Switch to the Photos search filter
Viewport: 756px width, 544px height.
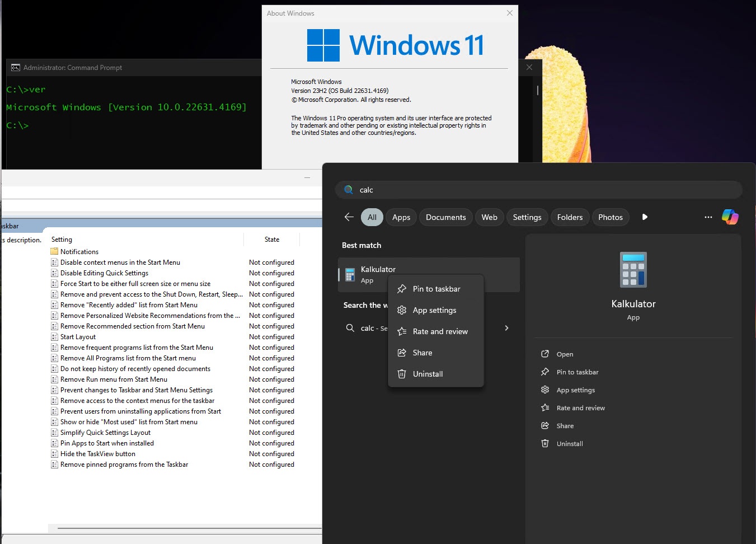tap(611, 217)
